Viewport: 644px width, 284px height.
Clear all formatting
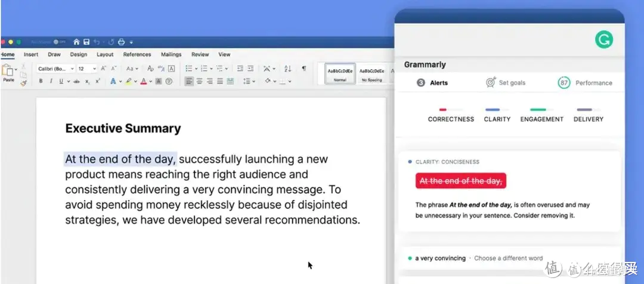(x=150, y=69)
